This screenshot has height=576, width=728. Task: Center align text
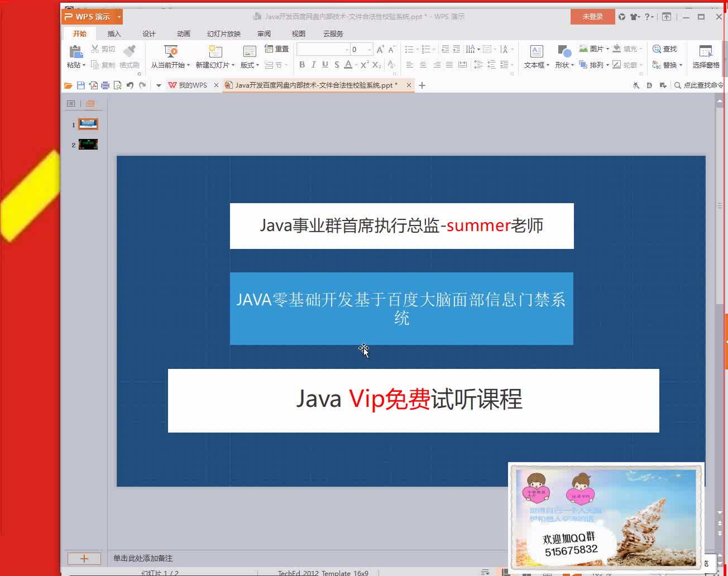coord(423,65)
